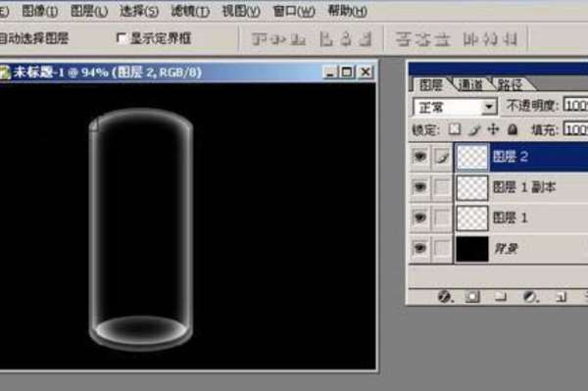The image size is (588, 391).
Task: Hide 背景 layer via eye icon
Action: click(419, 248)
